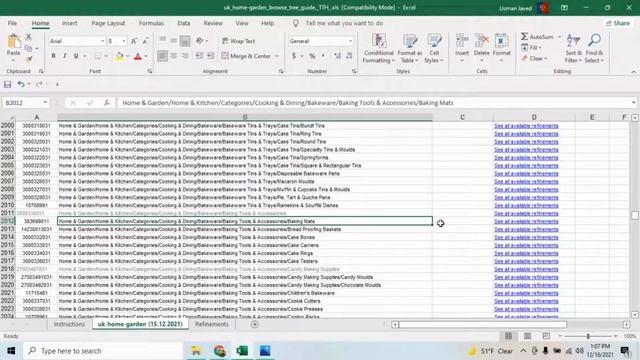Click Undo arrow icon

pyautogui.click(x=21, y=84)
